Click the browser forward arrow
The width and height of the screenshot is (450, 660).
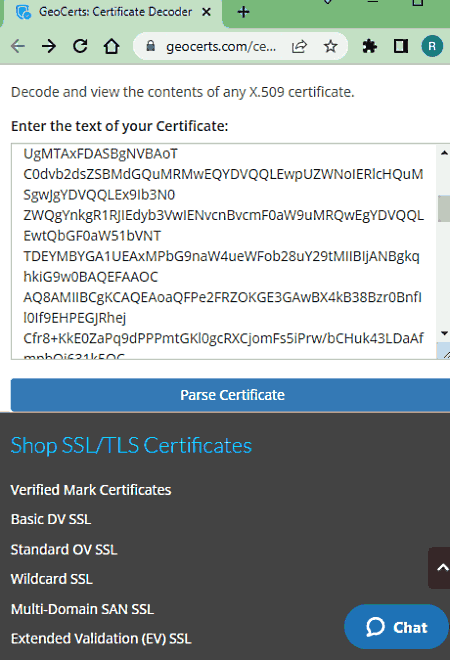click(x=49, y=46)
